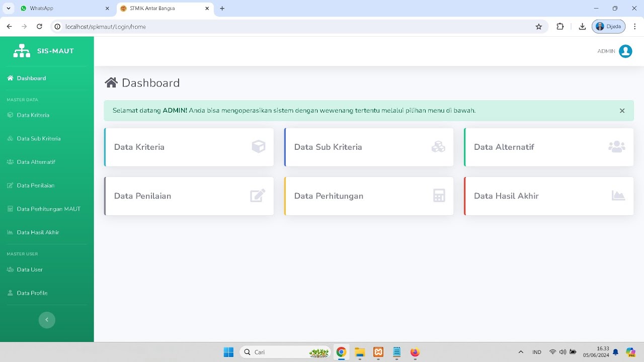The image size is (644, 362).
Task: Open the Extensions puzzle icon
Action: pyautogui.click(x=560, y=27)
